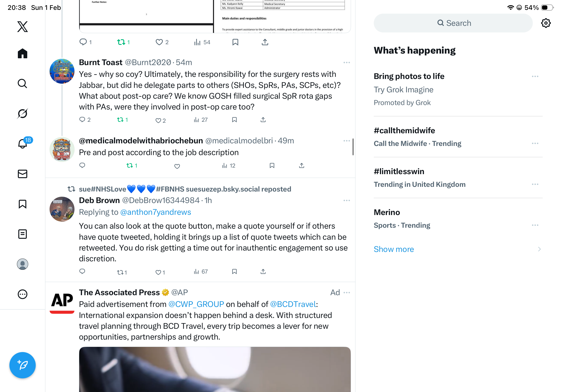561x392 pixels.
Task: Open more options for Burnt Toast post
Action: coord(347,63)
